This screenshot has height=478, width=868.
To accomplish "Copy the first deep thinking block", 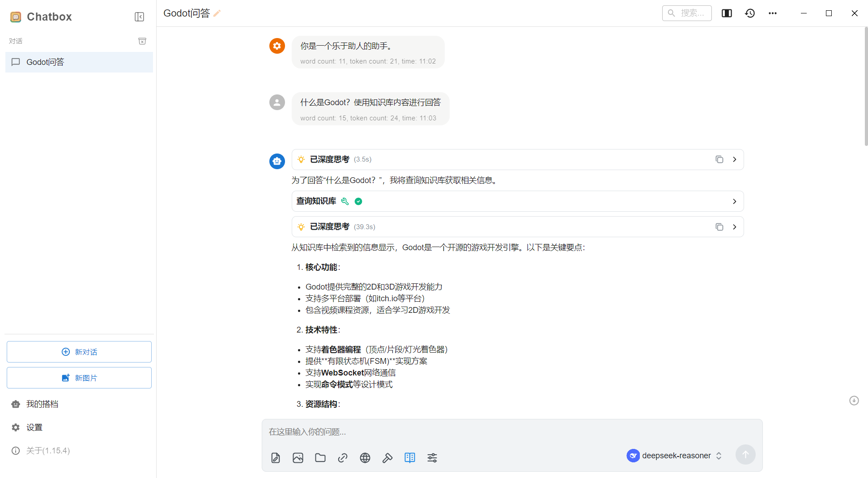I will [719, 159].
